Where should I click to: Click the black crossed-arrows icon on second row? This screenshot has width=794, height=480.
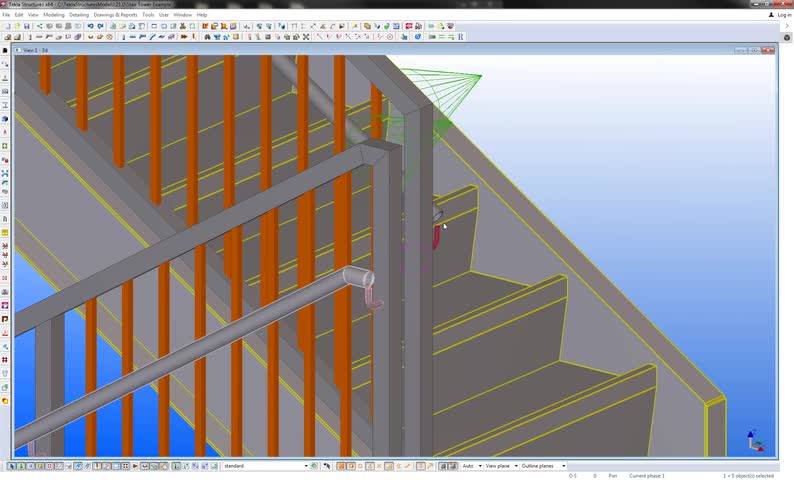coord(306,36)
